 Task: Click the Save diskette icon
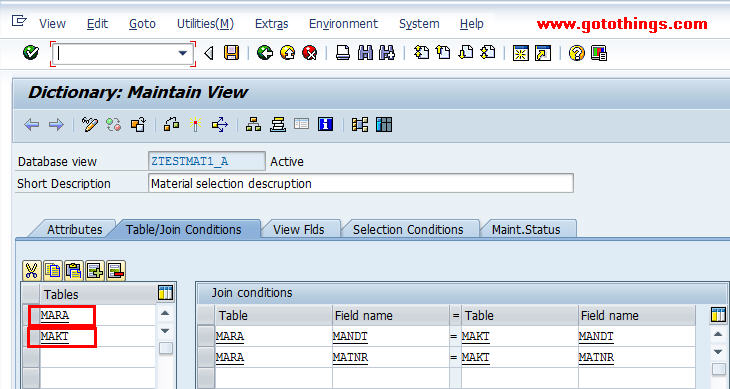pyautogui.click(x=231, y=53)
